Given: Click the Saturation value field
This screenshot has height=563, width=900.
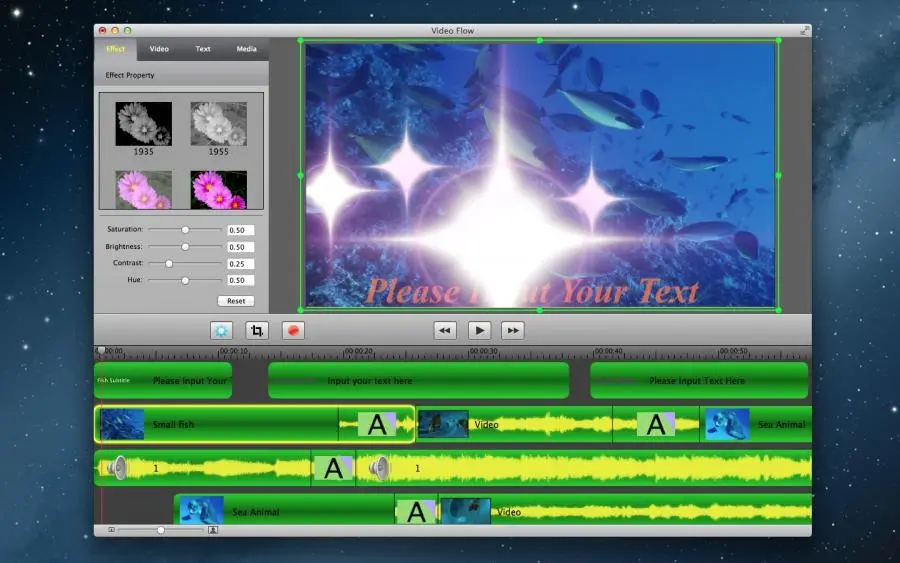Looking at the screenshot, I should [240, 230].
